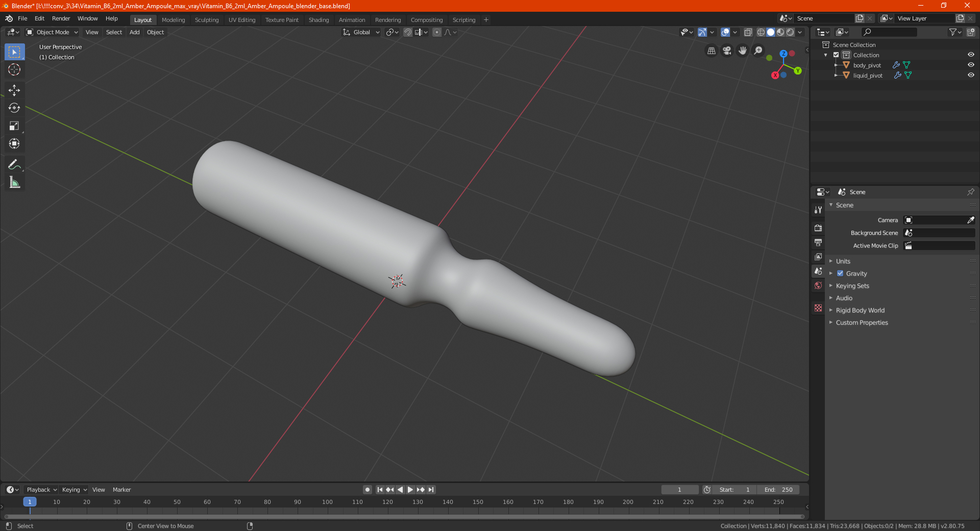Toggle X-ray display
Viewport: 980px width, 531px height.
[x=748, y=32]
